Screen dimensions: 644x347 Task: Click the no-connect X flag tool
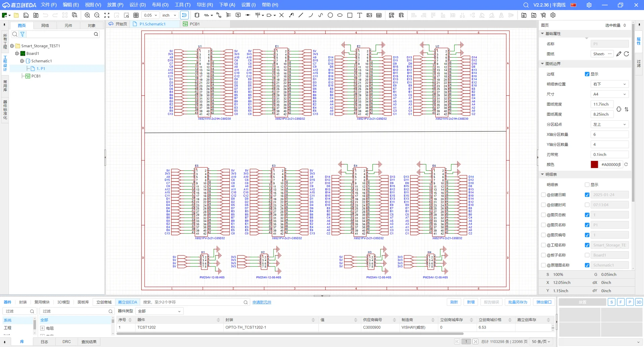pos(281,15)
